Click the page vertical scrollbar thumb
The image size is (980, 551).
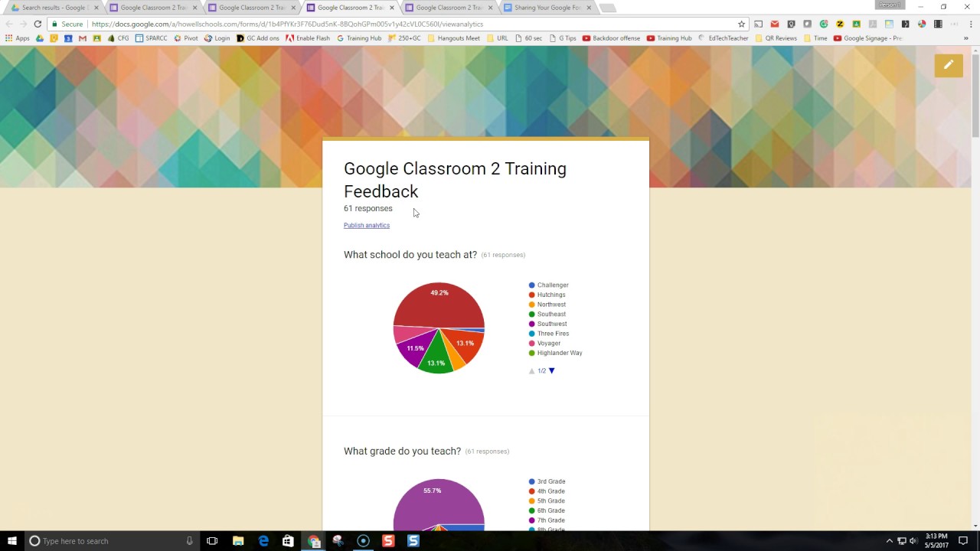[975, 95]
